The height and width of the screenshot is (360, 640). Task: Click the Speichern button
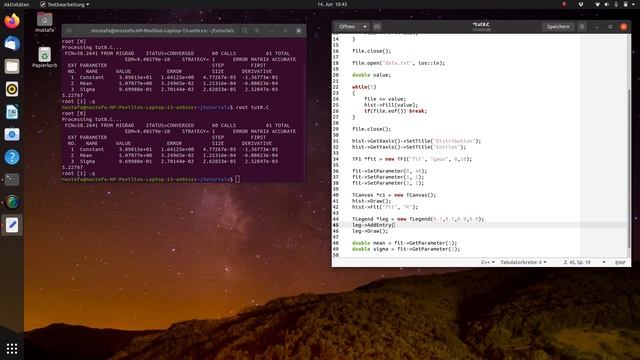[x=558, y=27]
